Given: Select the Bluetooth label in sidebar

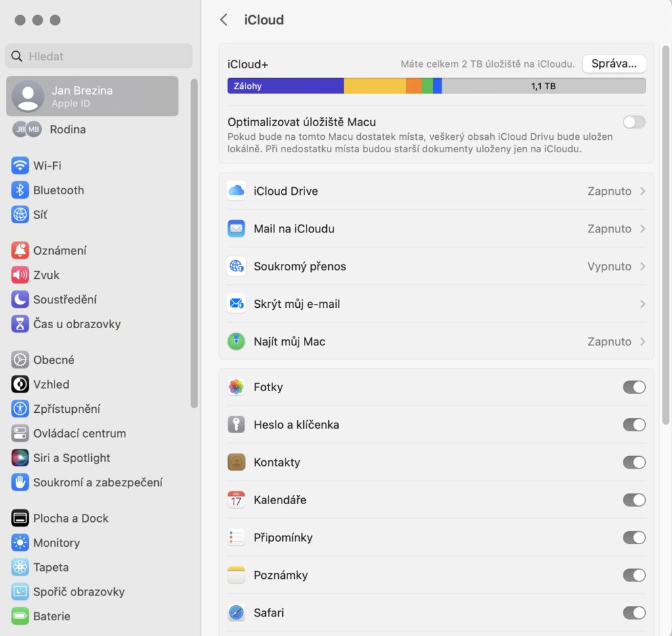Looking at the screenshot, I should 58,190.
